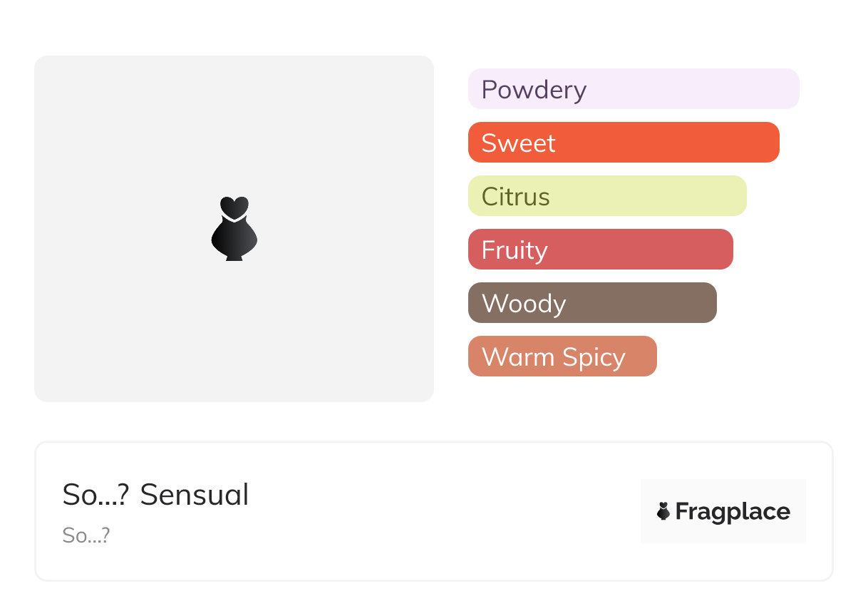Click the Warm Spicy label text
The image size is (868, 616).
click(x=553, y=357)
